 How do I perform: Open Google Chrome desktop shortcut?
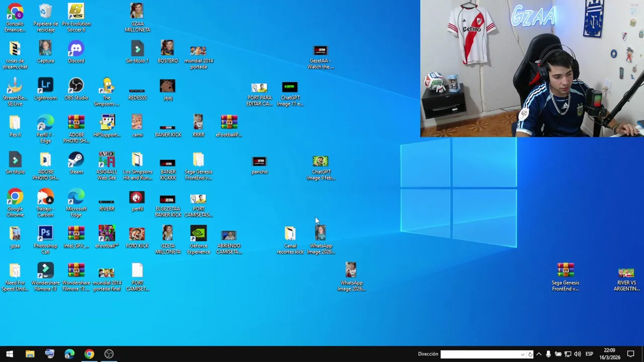[x=15, y=203]
